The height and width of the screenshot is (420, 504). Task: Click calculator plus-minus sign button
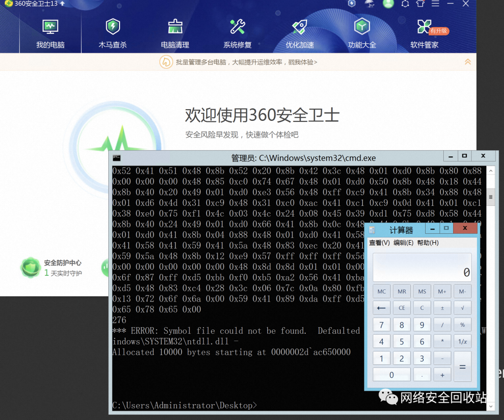[x=442, y=308]
